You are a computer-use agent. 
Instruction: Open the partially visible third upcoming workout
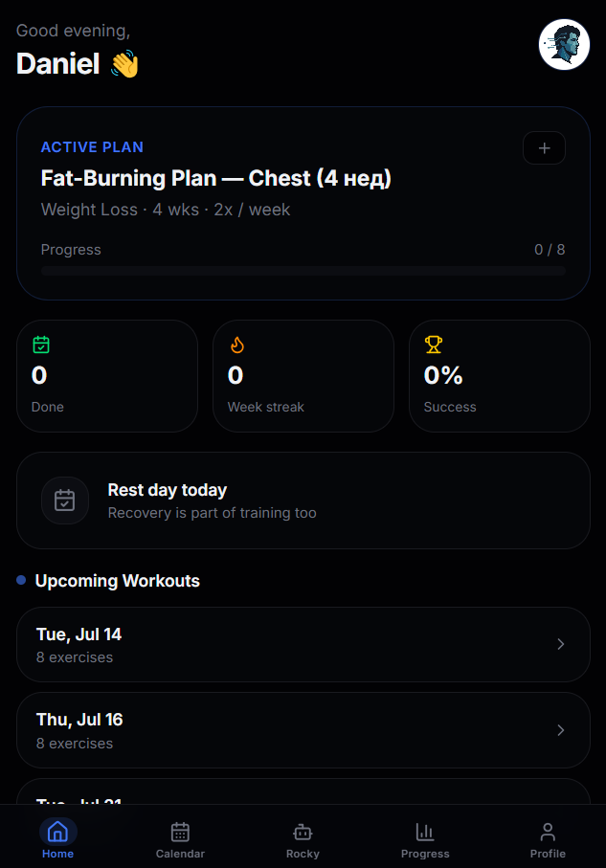point(303,791)
